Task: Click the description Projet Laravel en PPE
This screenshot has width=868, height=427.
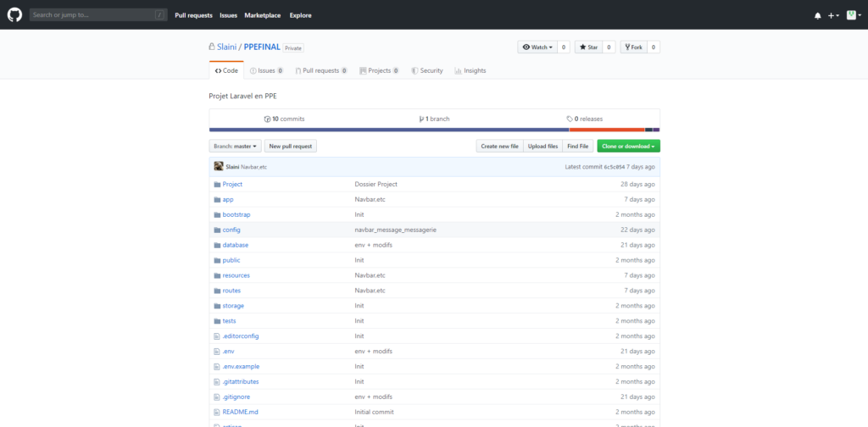Action: coord(242,97)
